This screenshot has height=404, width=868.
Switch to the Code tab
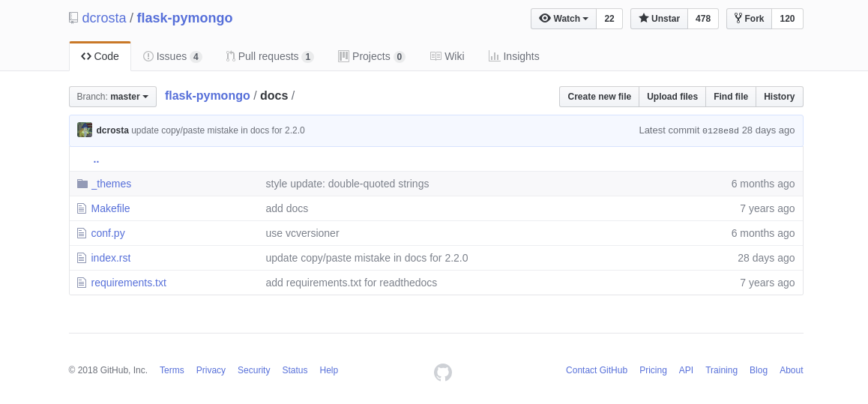100,56
